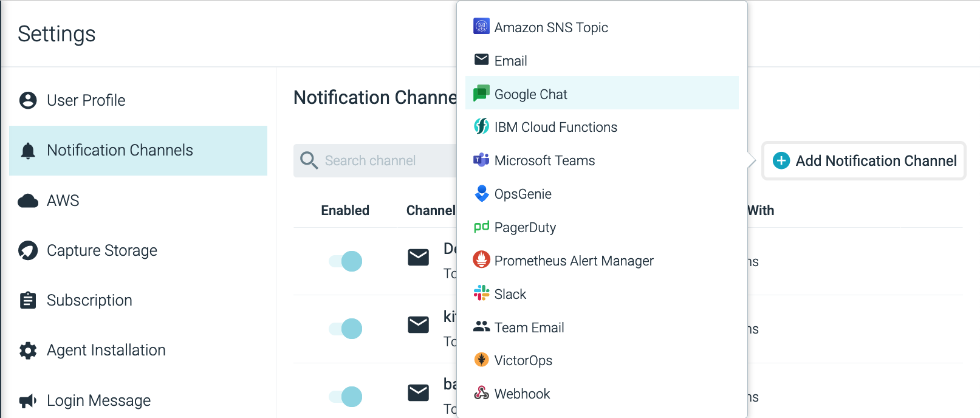Viewport: 980px width, 418px height.
Task: Open Login Message settings
Action: 139,400
